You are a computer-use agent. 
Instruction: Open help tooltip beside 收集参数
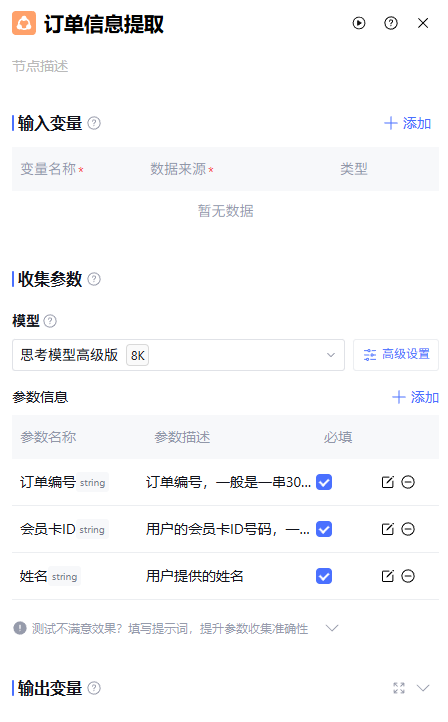tap(94, 279)
